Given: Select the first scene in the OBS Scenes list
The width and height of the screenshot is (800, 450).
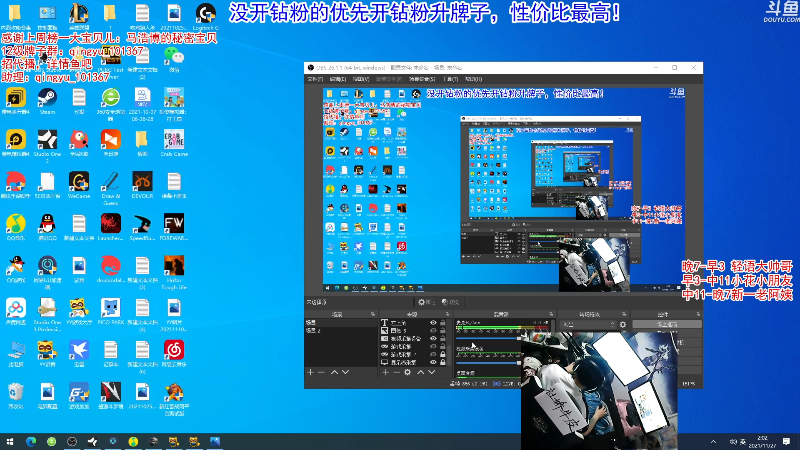Looking at the screenshot, I should [x=341, y=323].
